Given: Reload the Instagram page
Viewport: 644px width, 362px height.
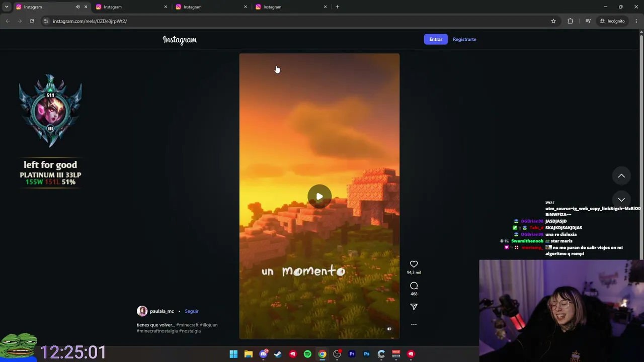Looking at the screenshot, I should 32,21.
